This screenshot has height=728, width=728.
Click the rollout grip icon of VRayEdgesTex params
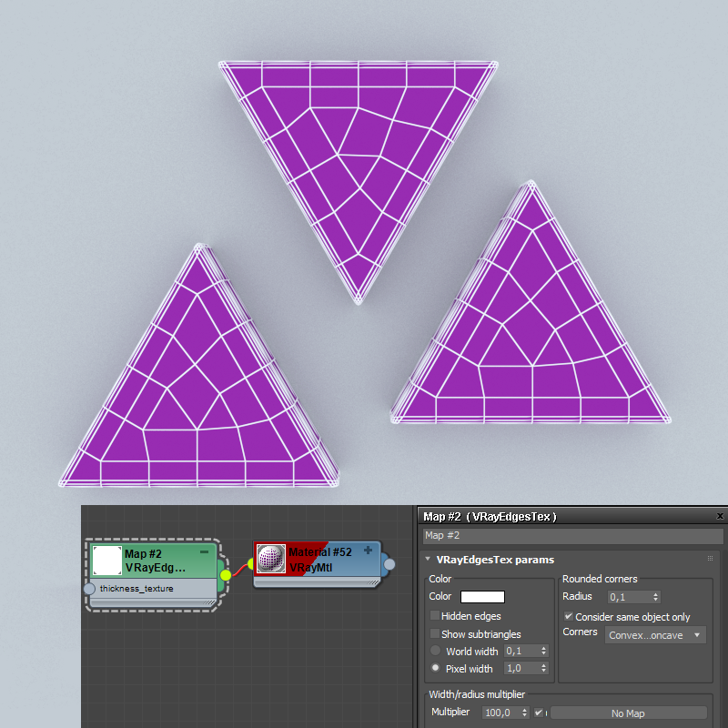tap(710, 559)
